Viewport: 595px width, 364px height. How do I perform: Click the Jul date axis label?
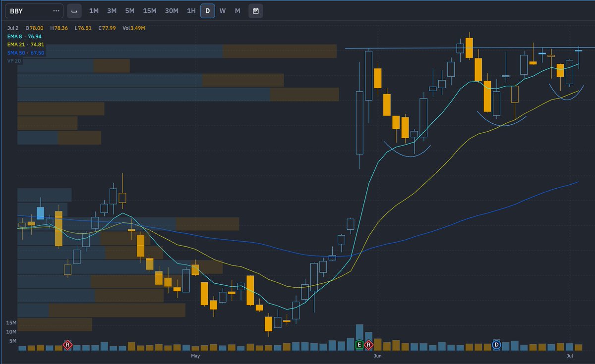pos(570,356)
